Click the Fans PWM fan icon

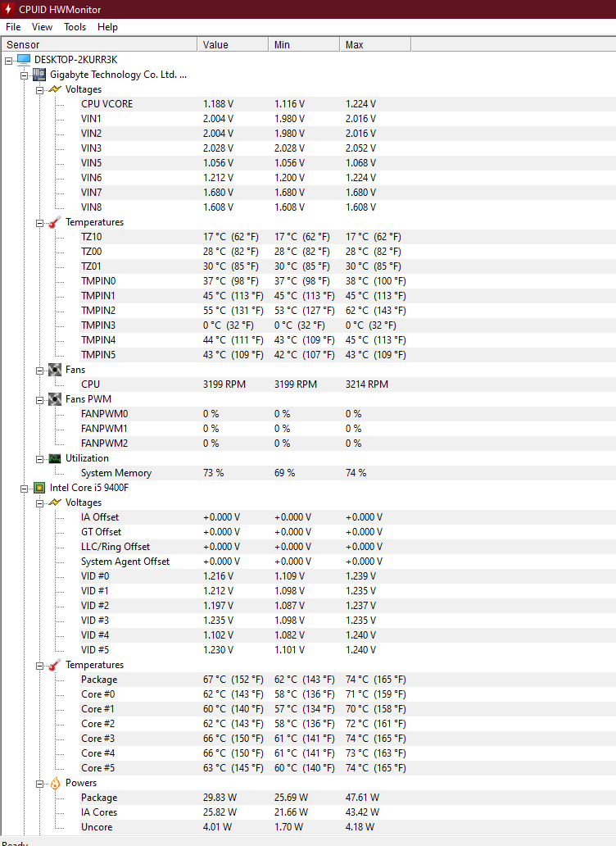click(x=54, y=399)
